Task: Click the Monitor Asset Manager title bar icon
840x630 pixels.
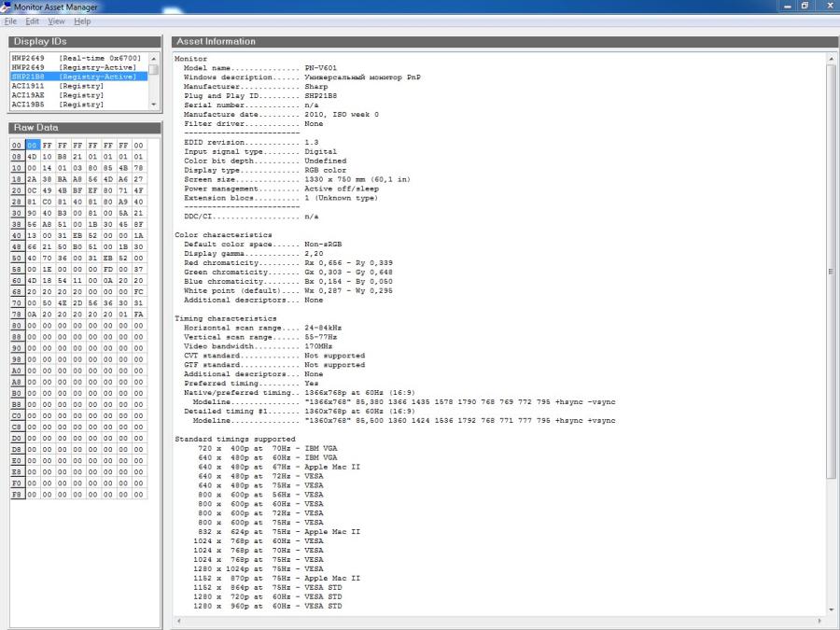Action: pos(7,7)
